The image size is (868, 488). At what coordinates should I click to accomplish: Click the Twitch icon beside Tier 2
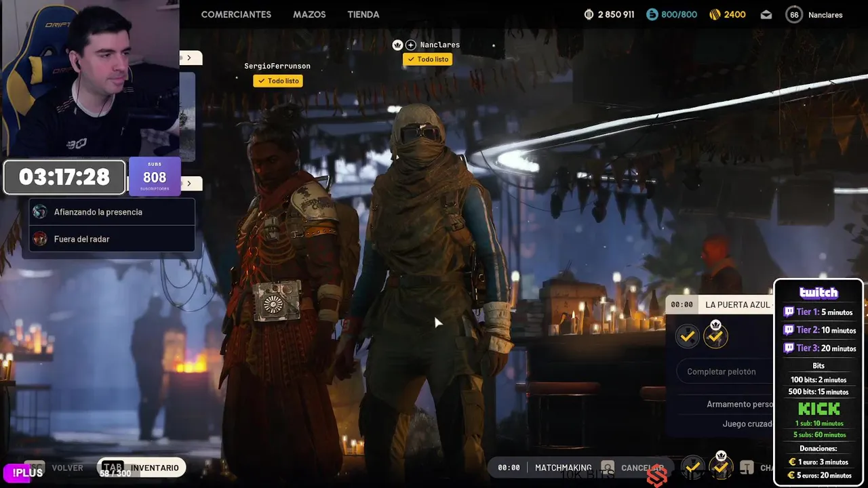click(789, 330)
